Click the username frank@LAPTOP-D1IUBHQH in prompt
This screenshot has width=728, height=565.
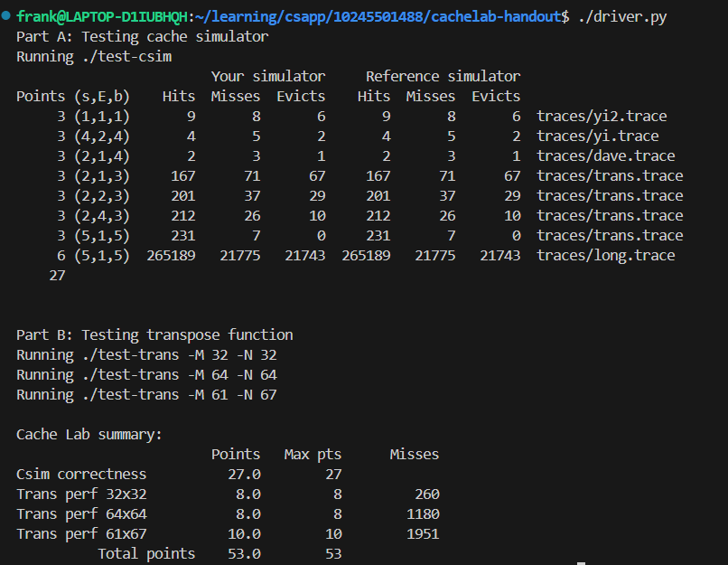point(102,17)
